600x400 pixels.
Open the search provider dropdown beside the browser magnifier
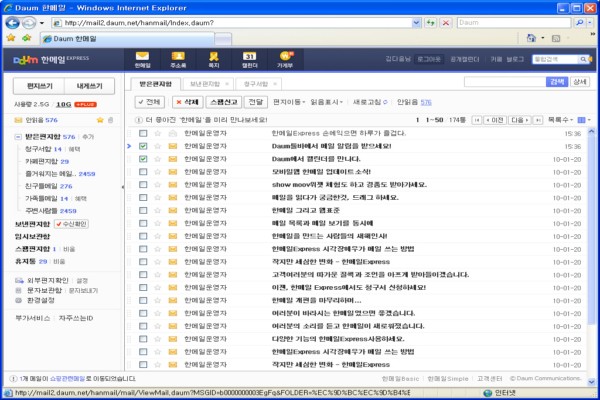[590, 23]
